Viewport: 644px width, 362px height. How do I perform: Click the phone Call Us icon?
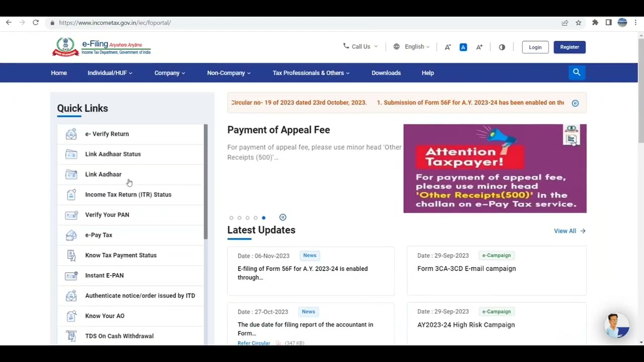[x=346, y=46]
